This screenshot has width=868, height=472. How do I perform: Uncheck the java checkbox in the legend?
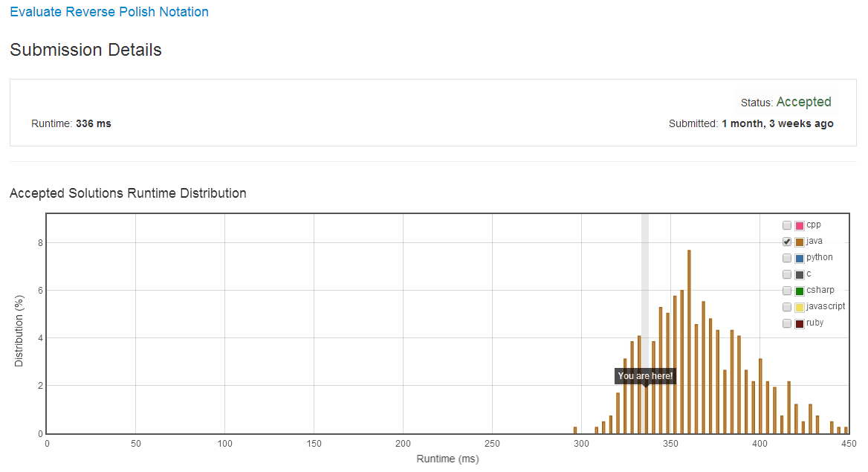[786, 242]
